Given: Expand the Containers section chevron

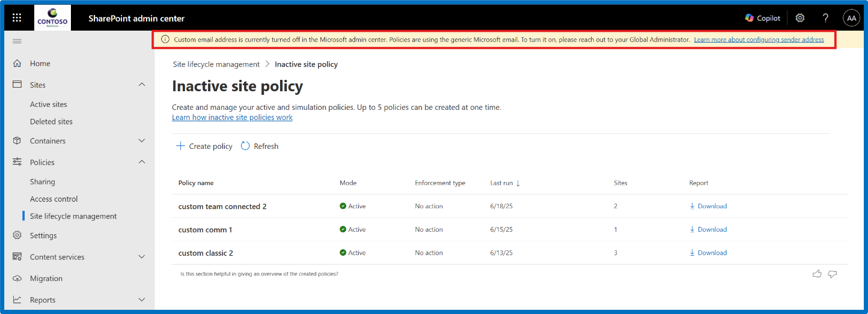Looking at the screenshot, I should point(142,140).
